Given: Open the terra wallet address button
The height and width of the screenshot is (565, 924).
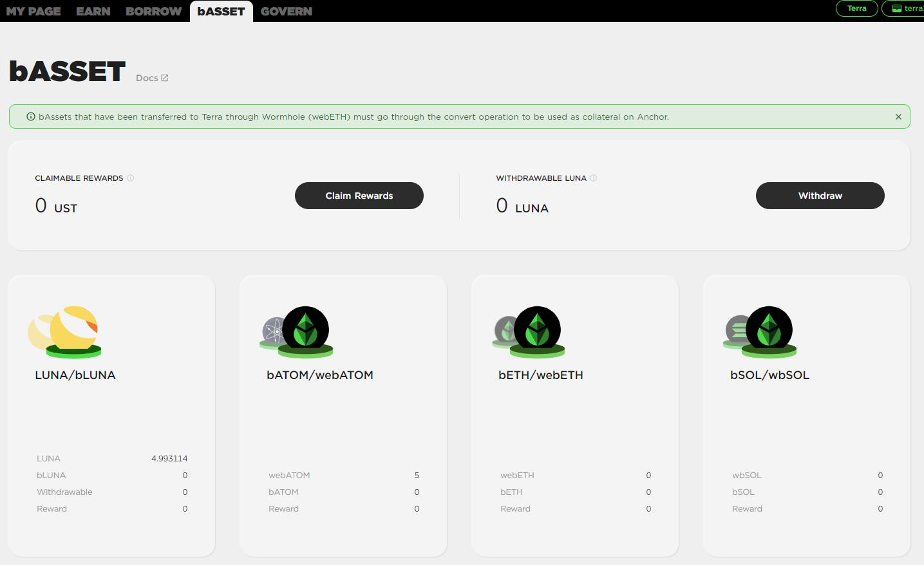Looking at the screenshot, I should pyautogui.click(x=903, y=8).
